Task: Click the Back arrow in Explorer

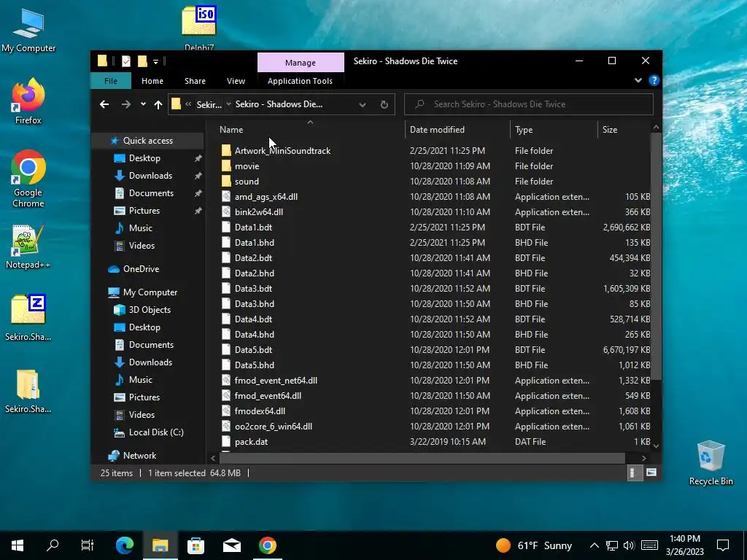Action: tap(104, 104)
